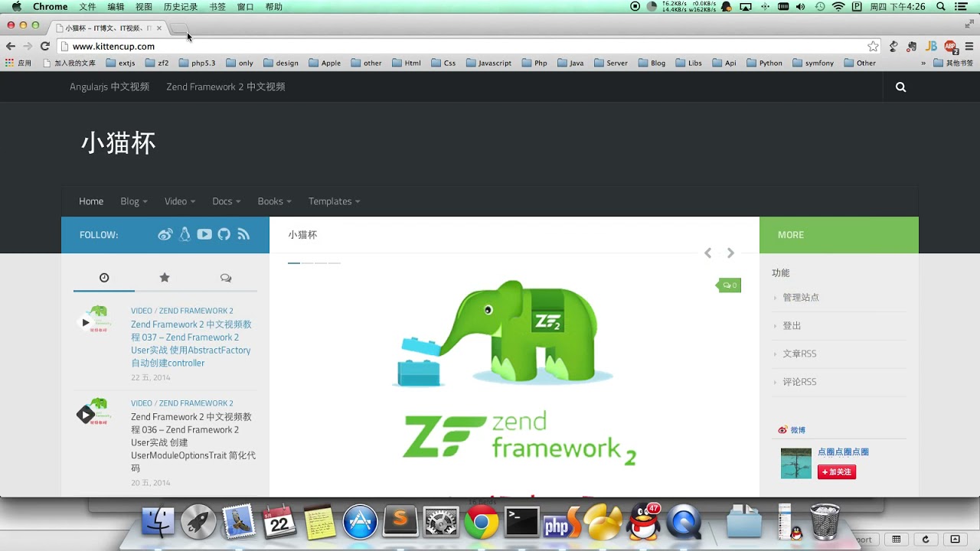Expand the Books dropdown menu
This screenshot has width=980, height=551.
(x=274, y=201)
